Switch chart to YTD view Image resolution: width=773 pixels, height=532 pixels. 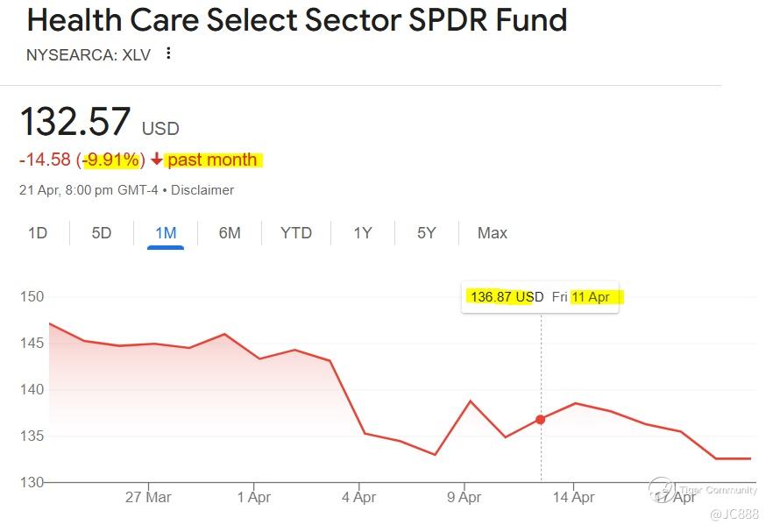point(296,233)
